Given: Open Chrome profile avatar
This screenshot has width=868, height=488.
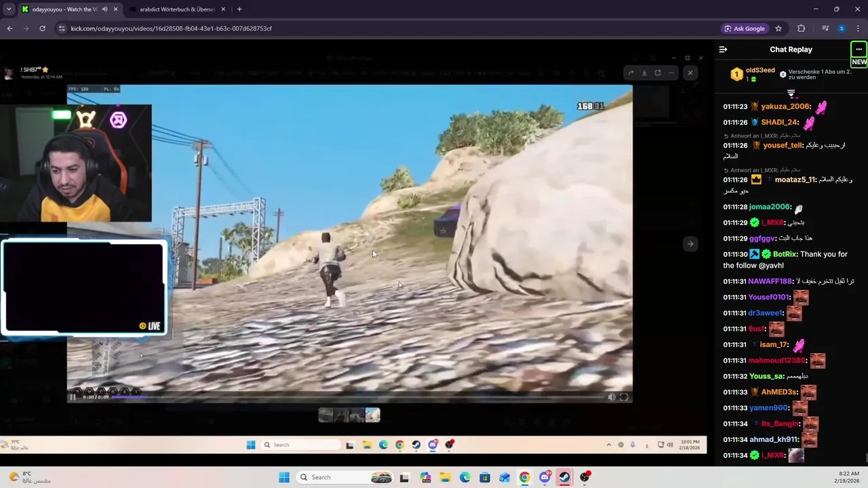Looking at the screenshot, I should (842, 28).
